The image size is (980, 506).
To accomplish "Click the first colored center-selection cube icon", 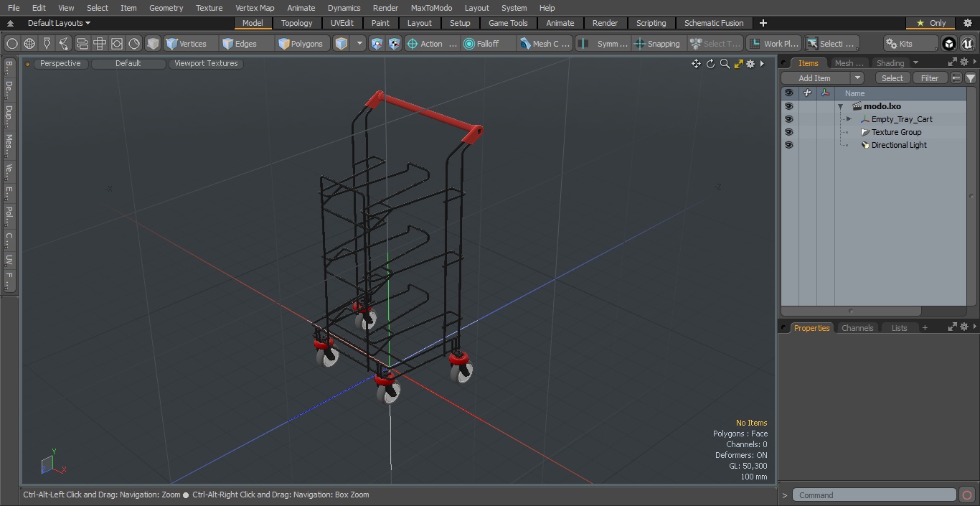I will tap(377, 44).
